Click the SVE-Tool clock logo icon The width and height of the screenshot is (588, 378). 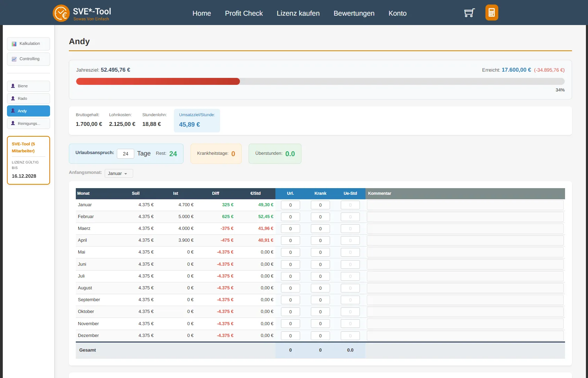[x=61, y=13]
